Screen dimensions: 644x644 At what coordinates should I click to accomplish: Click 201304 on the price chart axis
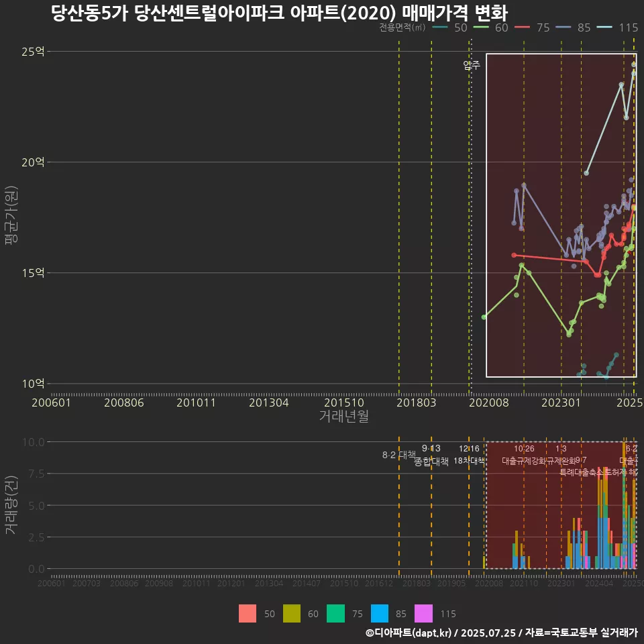[x=269, y=402]
